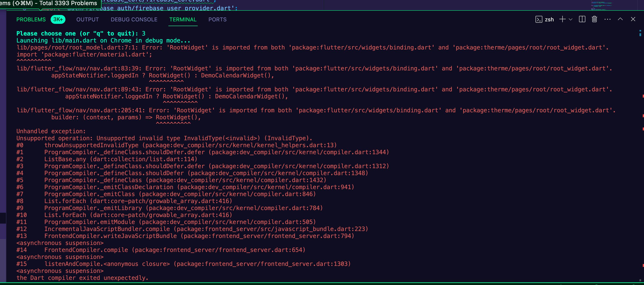The height and width of the screenshot is (285, 644).
Task: Open lib/flutter_flow/nav/nav.dart:83:39 error link
Action: point(79,69)
